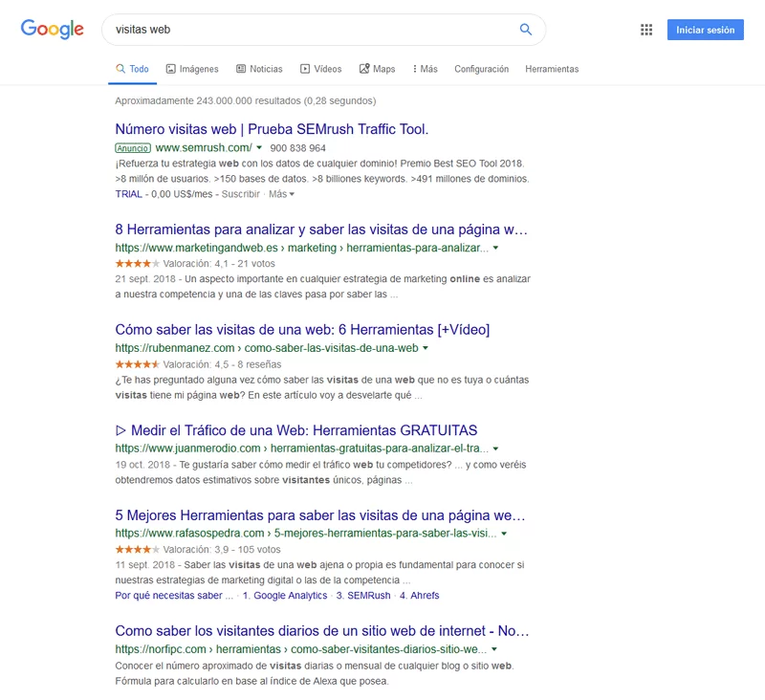
Task: Click the '3. SEMRush' sitelink
Action: point(363,596)
